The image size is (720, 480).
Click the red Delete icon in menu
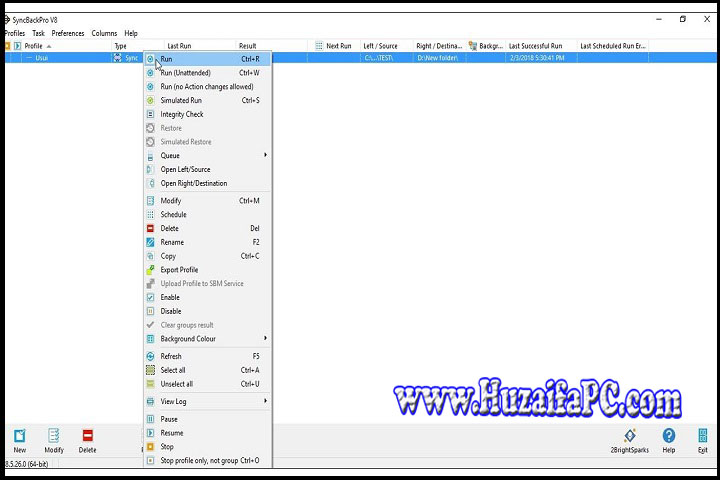point(150,228)
